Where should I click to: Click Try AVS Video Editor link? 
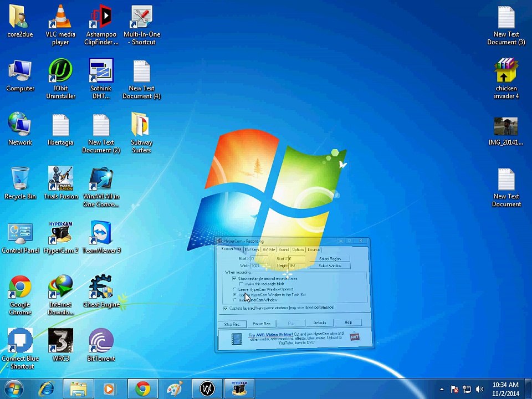[270, 335]
